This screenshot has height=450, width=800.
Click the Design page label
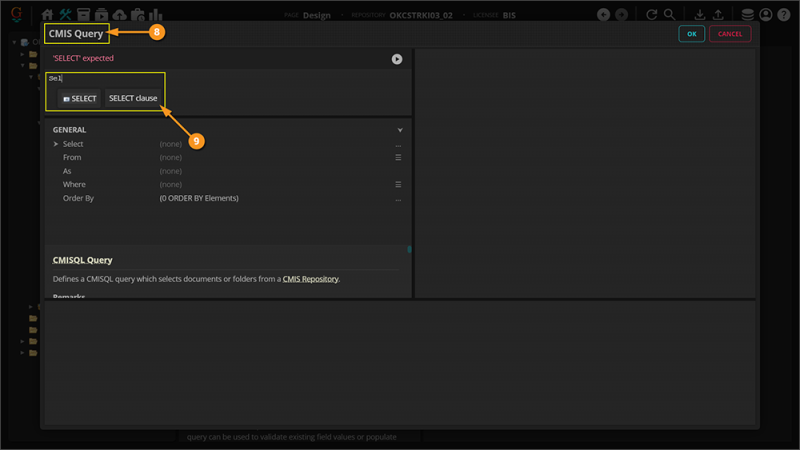pos(317,15)
